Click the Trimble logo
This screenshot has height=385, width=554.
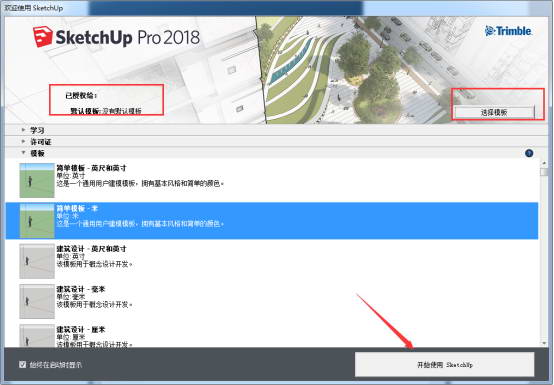pyautogui.click(x=508, y=31)
